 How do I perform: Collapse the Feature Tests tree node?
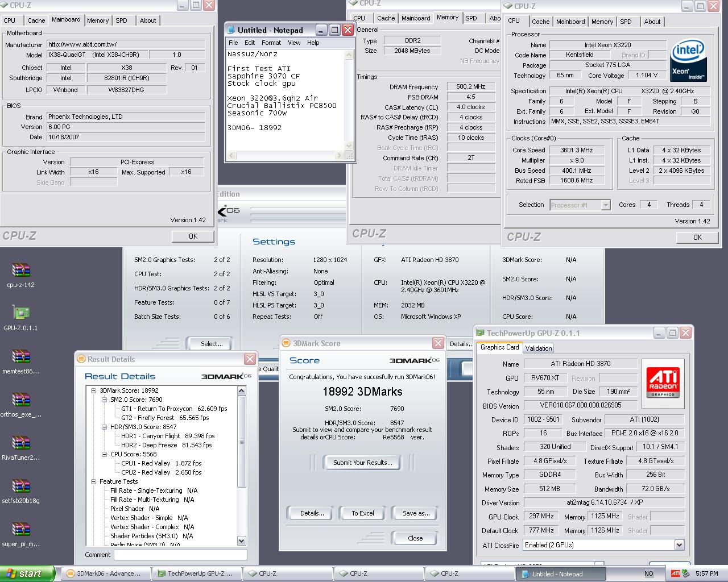tap(94, 481)
